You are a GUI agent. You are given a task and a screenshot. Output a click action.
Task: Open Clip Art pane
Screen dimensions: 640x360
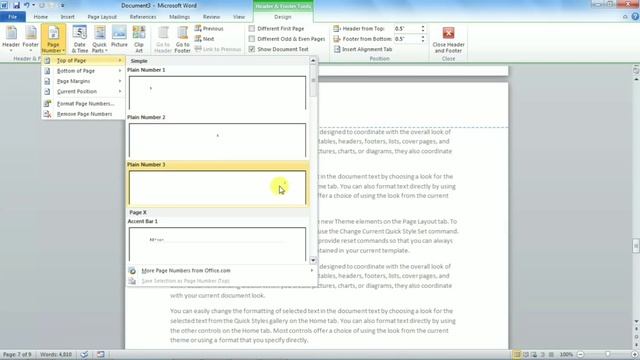139,39
